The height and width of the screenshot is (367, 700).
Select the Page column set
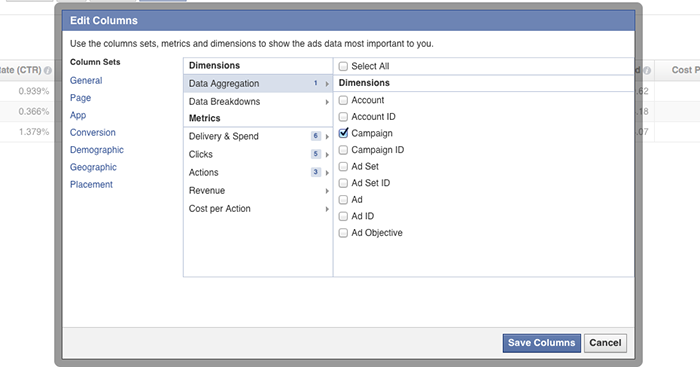(x=80, y=98)
